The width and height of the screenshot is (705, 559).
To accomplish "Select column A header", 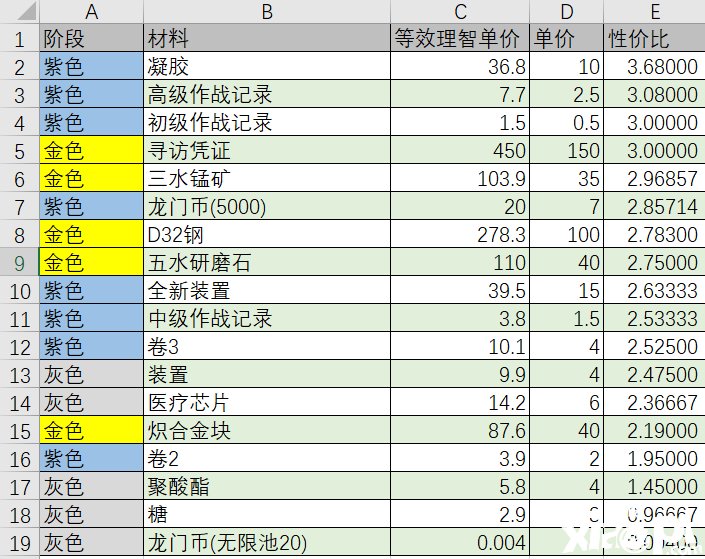I will 91,11.
